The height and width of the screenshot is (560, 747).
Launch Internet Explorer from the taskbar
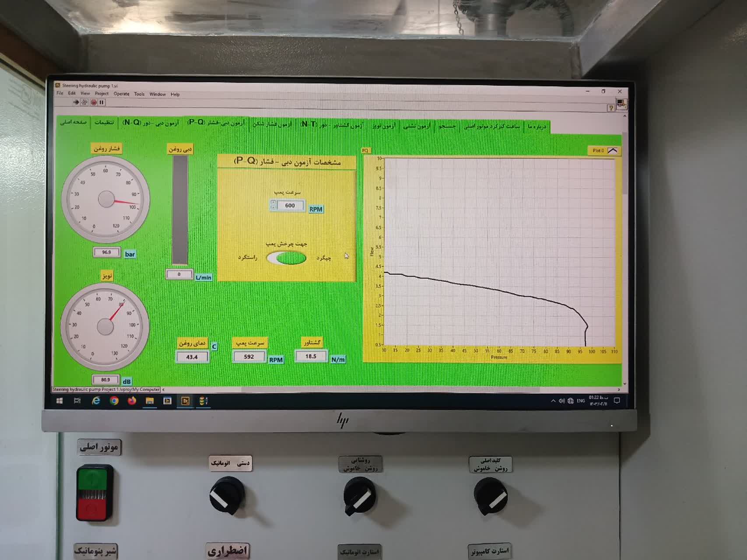[96, 401]
